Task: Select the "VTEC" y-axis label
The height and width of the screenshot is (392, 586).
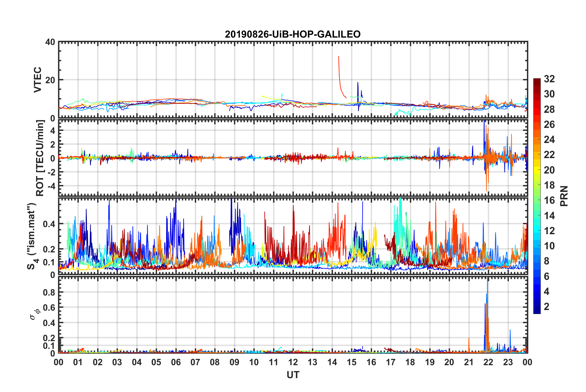Action: pos(38,80)
